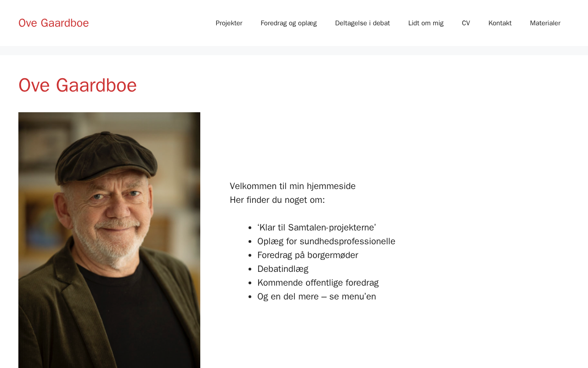The image size is (588, 368).
Task: Click 'Oplæg for sundhedsprofessionelle' list entry
Action: (326, 241)
